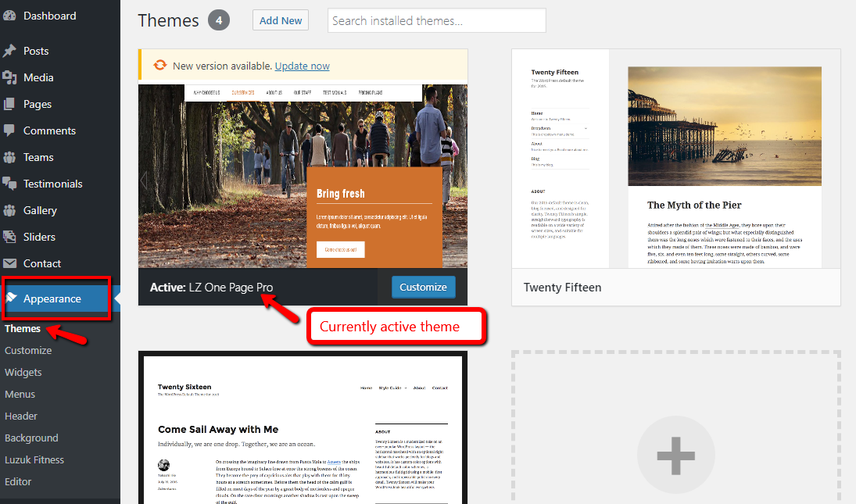Select the Themes submenu item
The image size is (856, 504).
click(x=23, y=328)
